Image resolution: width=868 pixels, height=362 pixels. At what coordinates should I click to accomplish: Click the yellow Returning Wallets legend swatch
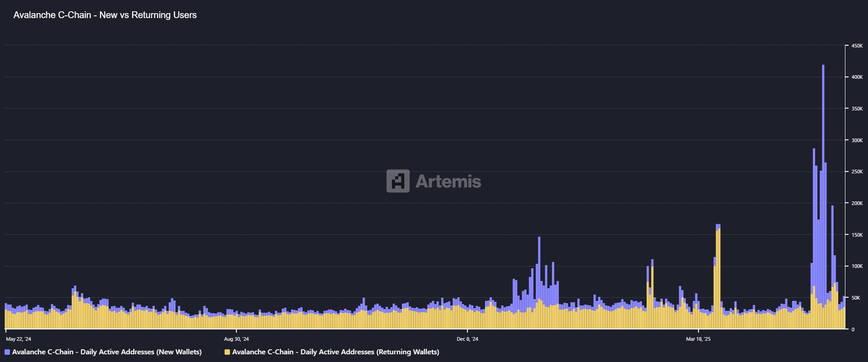point(227,352)
